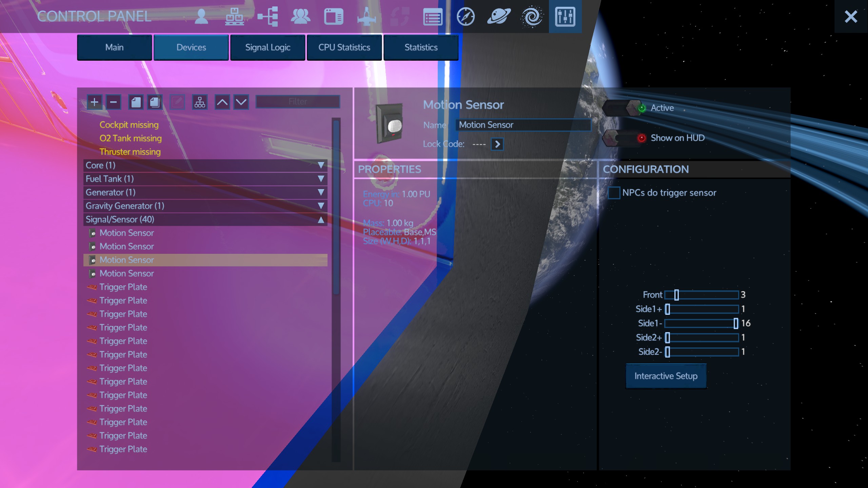
Task: Open the CPU Statistics tab
Action: point(344,47)
